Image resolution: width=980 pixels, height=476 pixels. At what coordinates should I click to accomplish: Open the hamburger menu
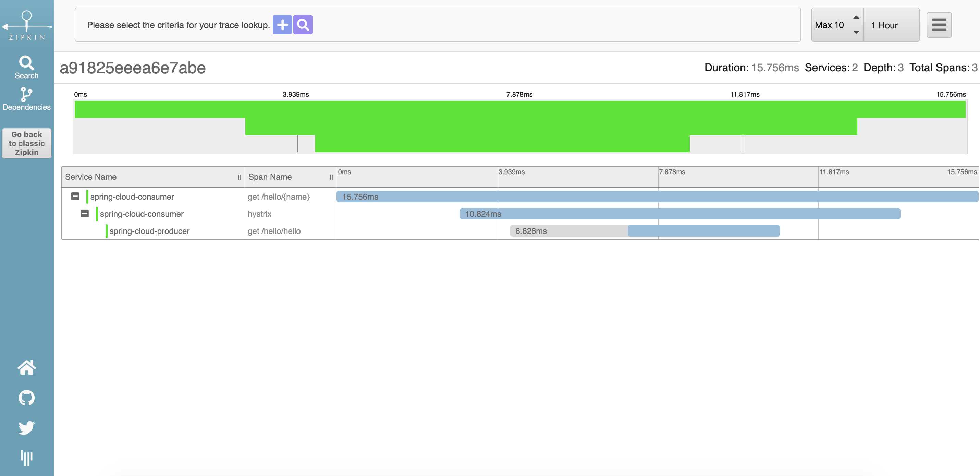pyautogui.click(x=939, y=25)
